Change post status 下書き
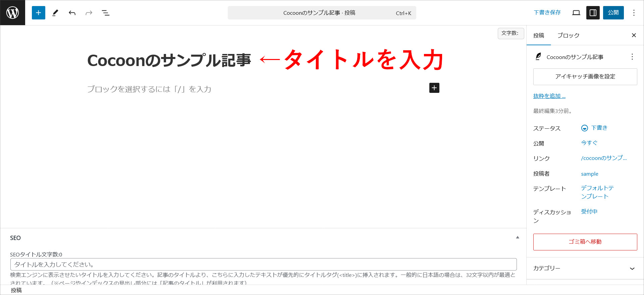This screenshot has height=295, width=644. point(594,128)
